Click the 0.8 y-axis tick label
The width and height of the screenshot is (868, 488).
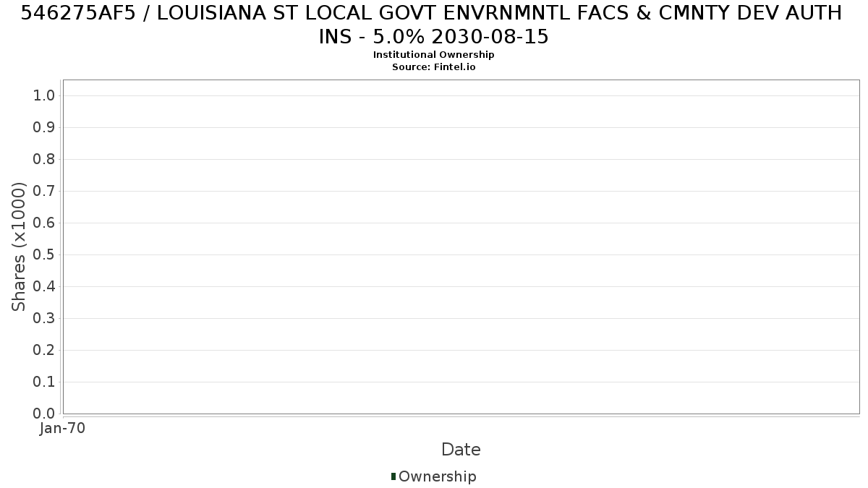(x=44, y=160)
